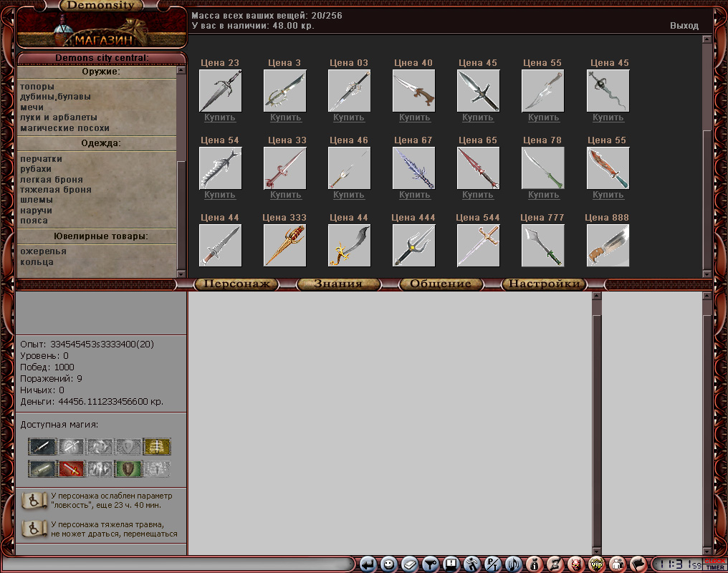
Task: Click the monitor with exclamation mark icon
Action: pyautogui.click(x=451, y=564)
